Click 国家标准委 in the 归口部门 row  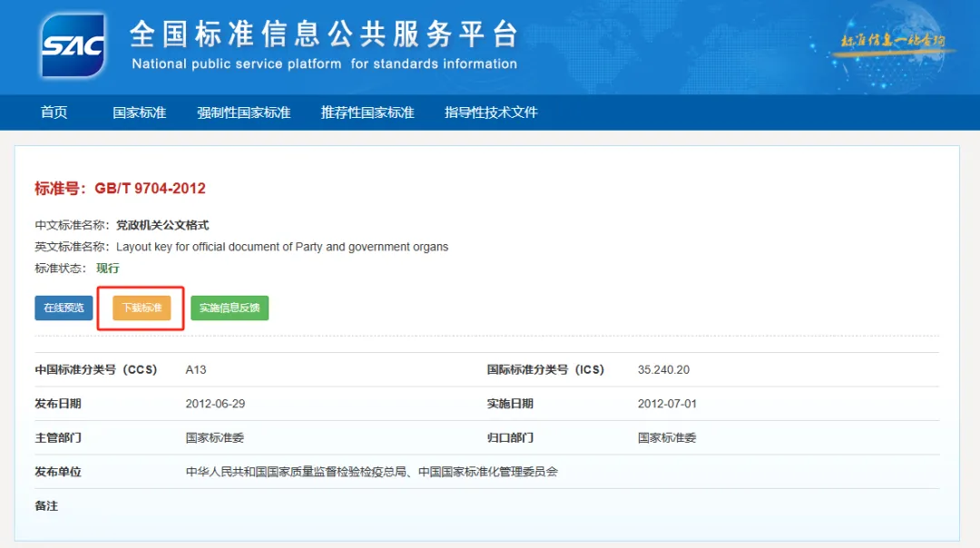pos(667,438)
